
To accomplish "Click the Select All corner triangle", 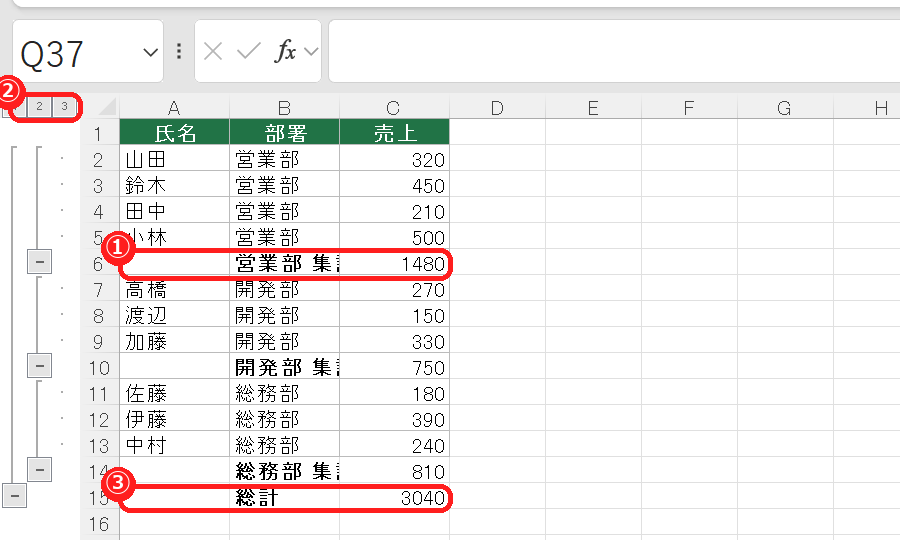I will (106, 107).
